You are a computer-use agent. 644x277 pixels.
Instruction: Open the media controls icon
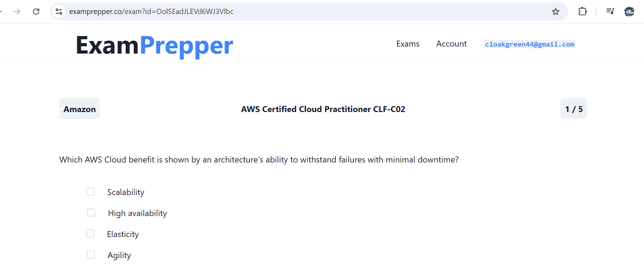[610, 12]
